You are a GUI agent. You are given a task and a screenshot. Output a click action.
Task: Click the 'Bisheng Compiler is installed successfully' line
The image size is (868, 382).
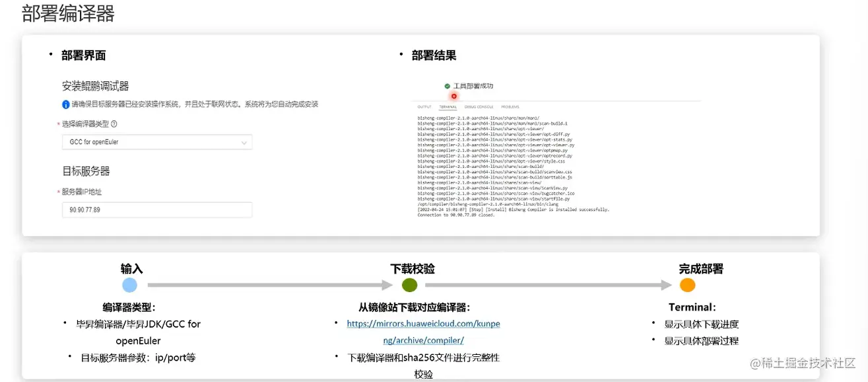(x=513, y=210)
